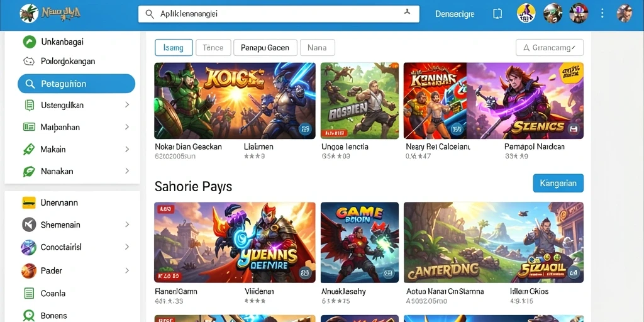
Task: Click the Conoctairisl sidebar icon
Action: [x=29, y=248]
